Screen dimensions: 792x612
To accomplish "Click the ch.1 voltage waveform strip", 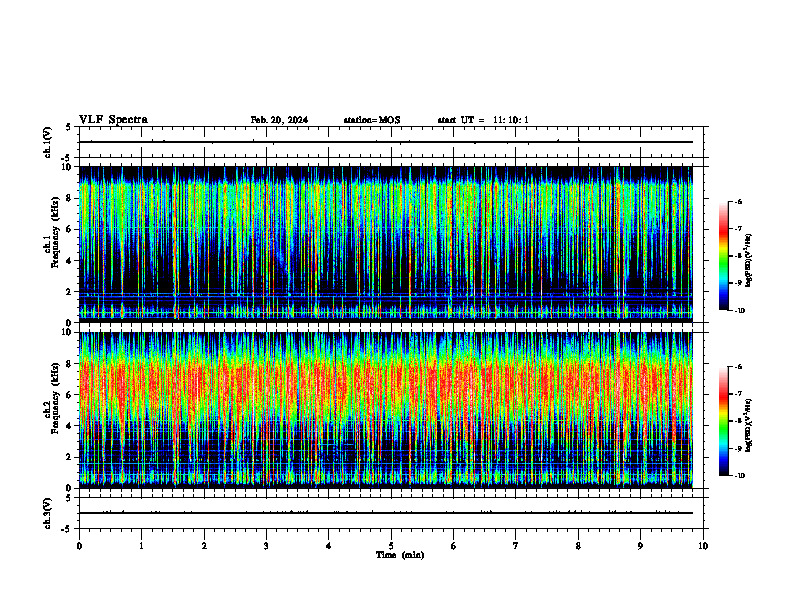I will 391,142.
